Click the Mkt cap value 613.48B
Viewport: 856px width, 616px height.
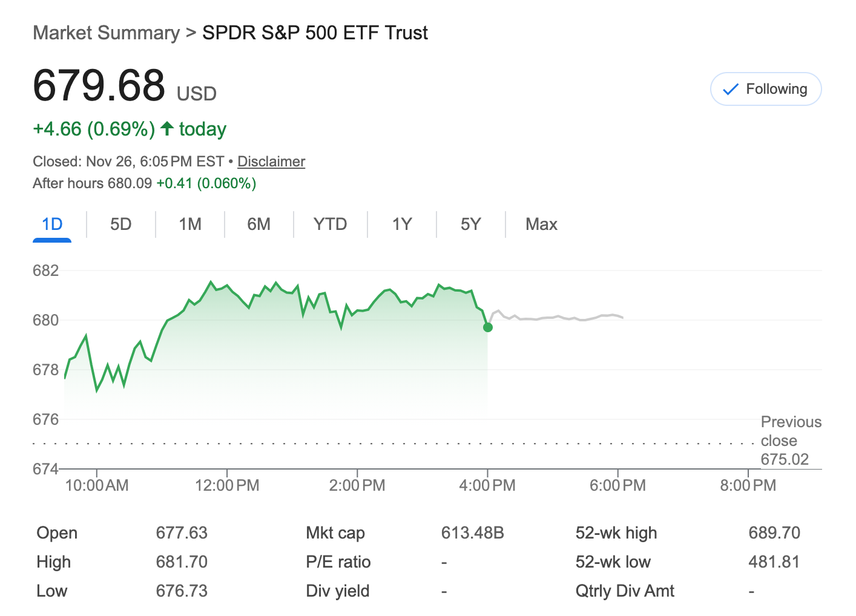(x=473, y=532)
